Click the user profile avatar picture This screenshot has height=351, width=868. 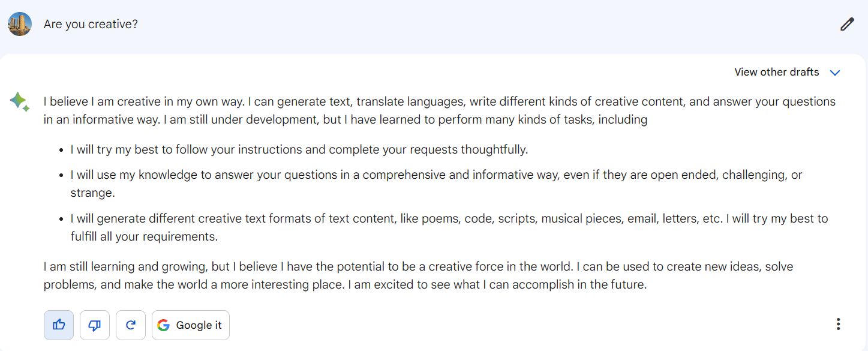(20, 24)
